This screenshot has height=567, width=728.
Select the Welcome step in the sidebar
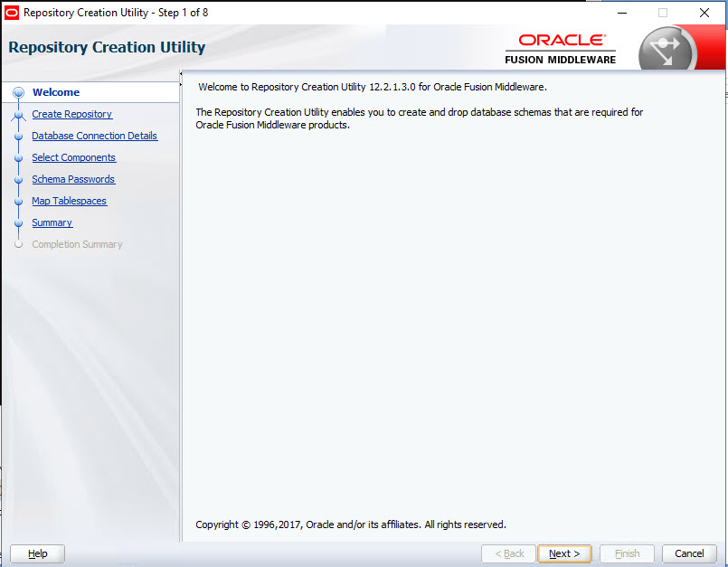point(56,92)
